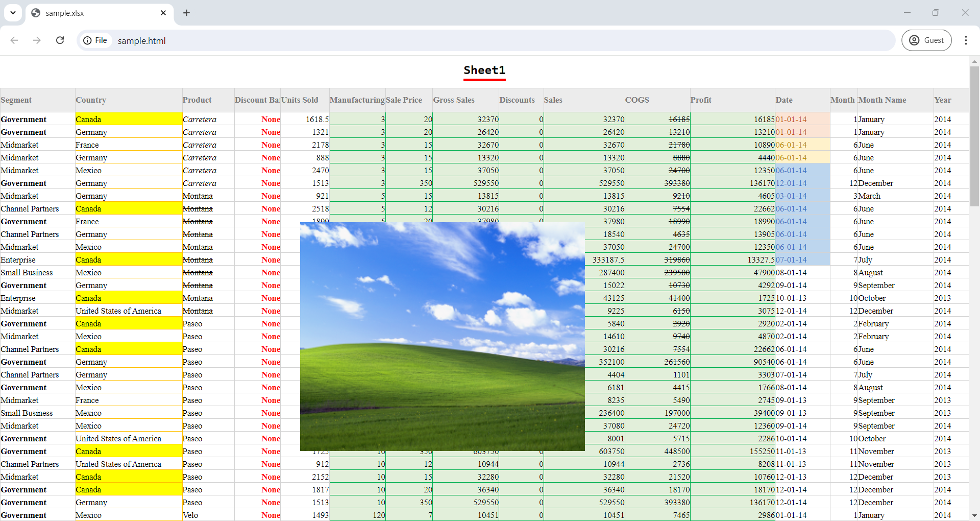Click the Segment column header
Screen dimensions: 980x521
point(38,100)
